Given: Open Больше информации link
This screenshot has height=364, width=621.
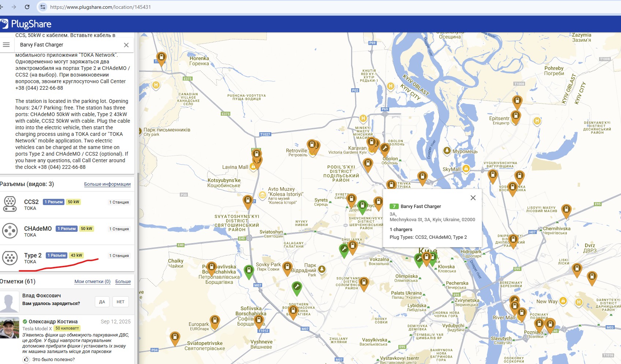Looking at the screenshot, I should (107, 184).
